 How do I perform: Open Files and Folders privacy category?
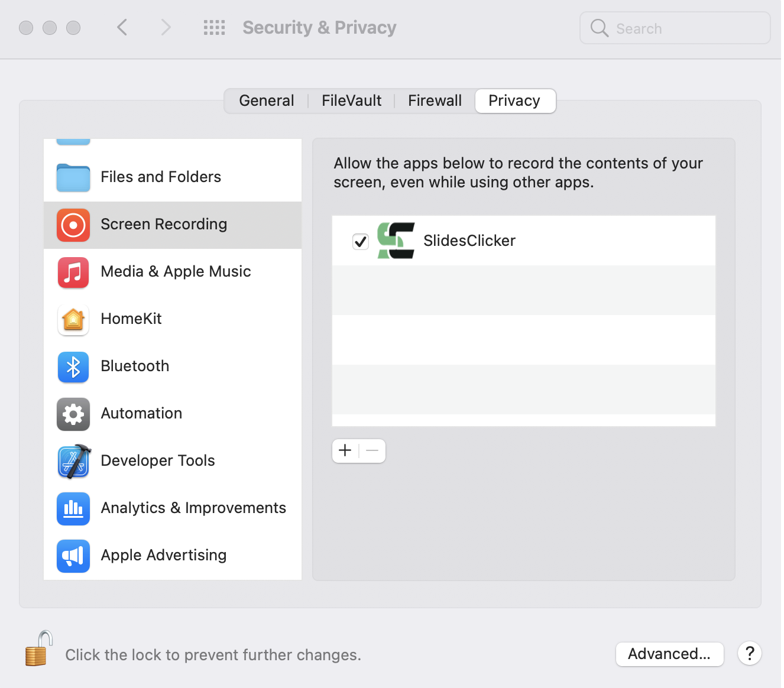click(173, 178)
